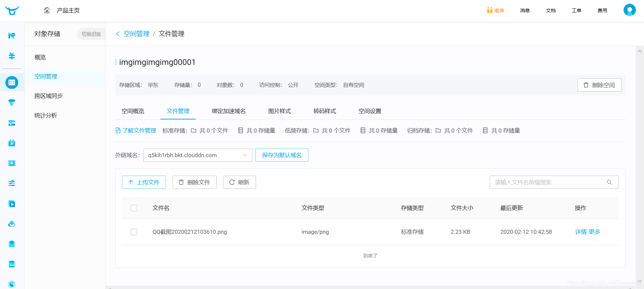Open the round sidebar icon at the bottom
Viewport: 644px width, 289px height.
pos(12,284)
